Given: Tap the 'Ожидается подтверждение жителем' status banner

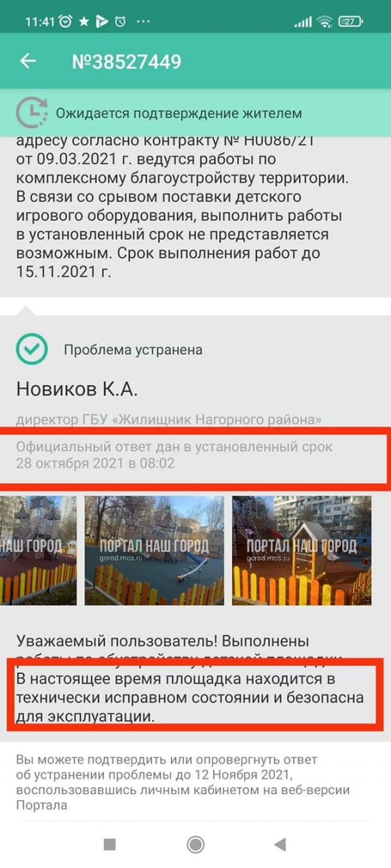Looking at the screenshot, I should click(x=195, y=113).
